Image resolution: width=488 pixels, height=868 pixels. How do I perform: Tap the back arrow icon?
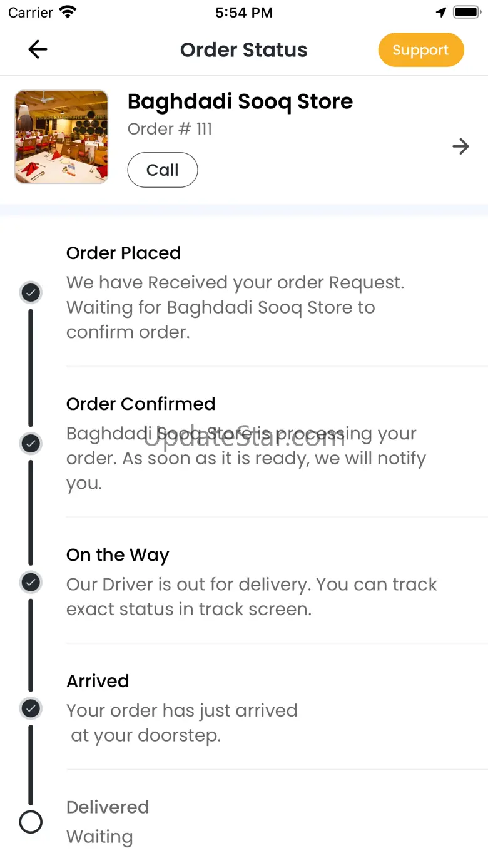(x=38, y=49)
